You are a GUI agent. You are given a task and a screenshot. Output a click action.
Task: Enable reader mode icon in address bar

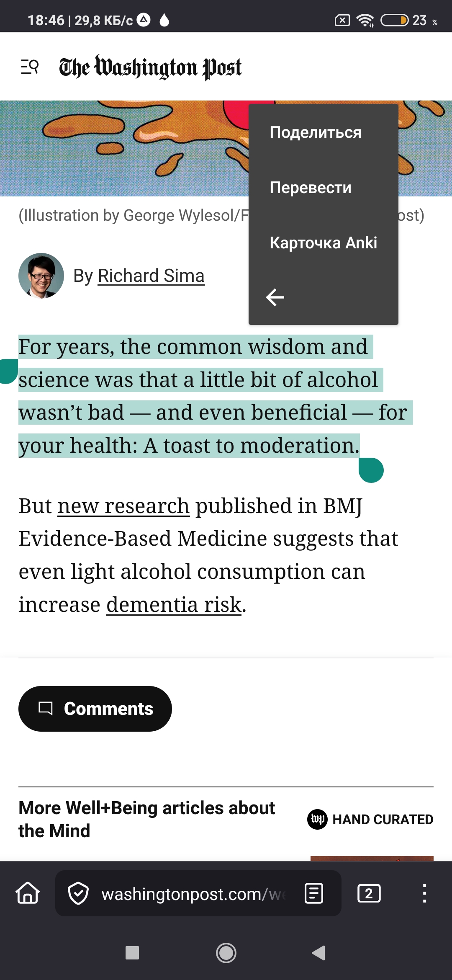[x=314, y=893]
